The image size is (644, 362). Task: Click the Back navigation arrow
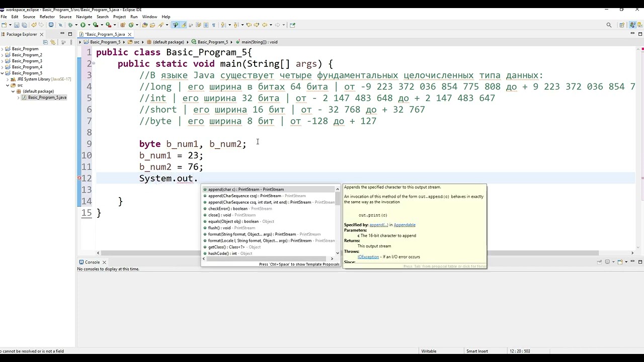click(x=264, y=25)
